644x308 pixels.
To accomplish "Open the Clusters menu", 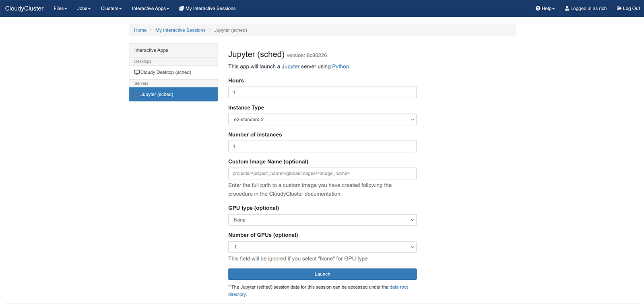I will pyautogui.click(x=111, y=8).
